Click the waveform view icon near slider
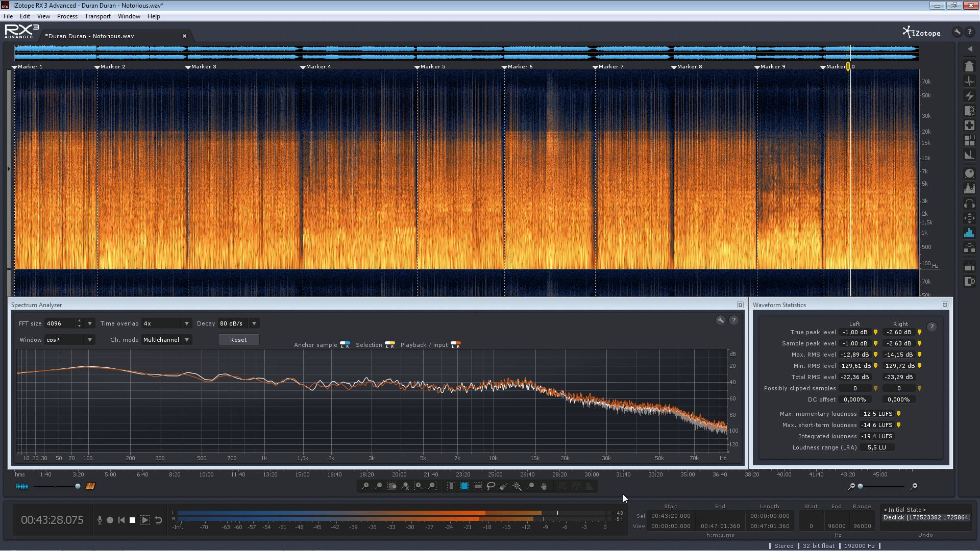The width and height of the screenshot is (980, 551). tap(22, 486)
